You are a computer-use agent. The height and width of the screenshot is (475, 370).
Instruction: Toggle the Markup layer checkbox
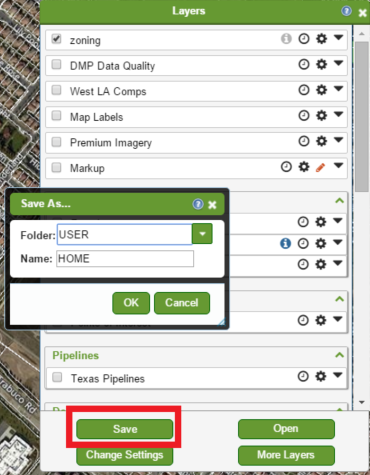[56, 167]
